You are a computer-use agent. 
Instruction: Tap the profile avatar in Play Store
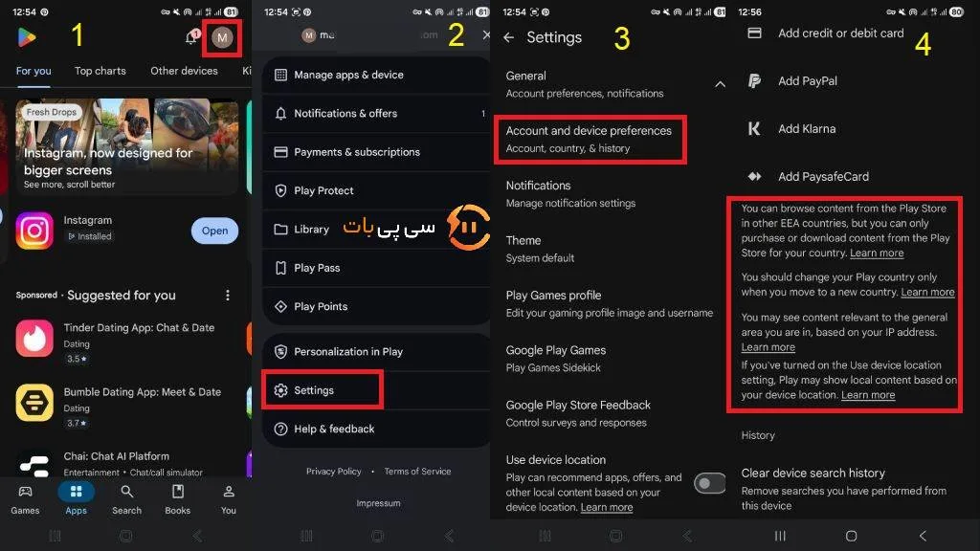(222, 37)
